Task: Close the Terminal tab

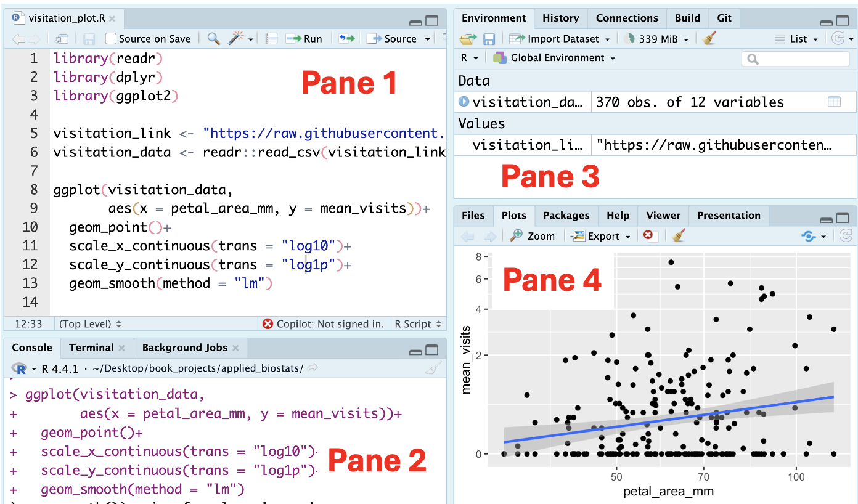Action: [122, 348]
